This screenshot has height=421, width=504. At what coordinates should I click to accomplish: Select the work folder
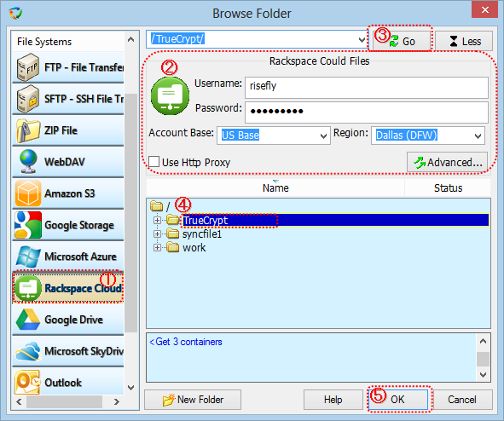click(x=194, y=248)
